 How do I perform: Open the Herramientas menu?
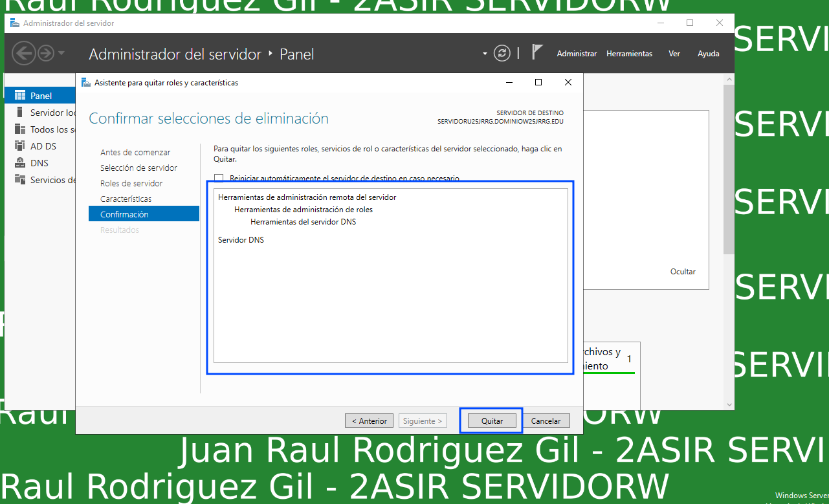coord(629,54)
